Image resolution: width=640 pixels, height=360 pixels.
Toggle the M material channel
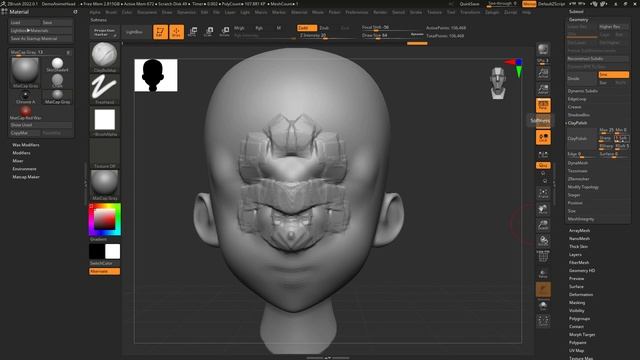278,28
